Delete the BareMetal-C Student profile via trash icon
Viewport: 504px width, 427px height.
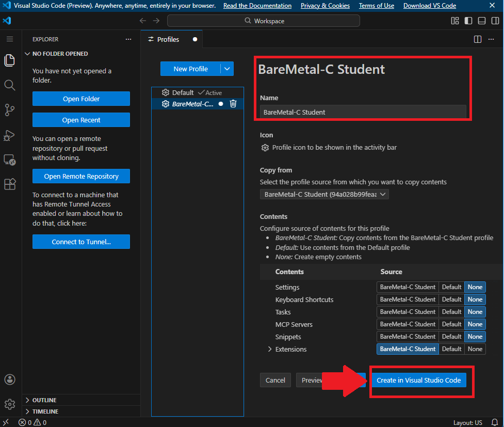233,104
